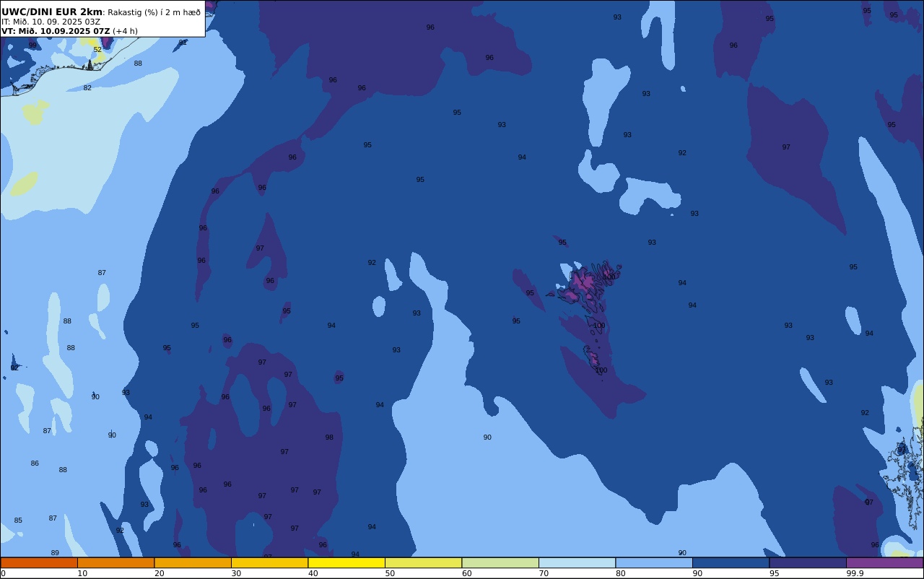The width and height of the screenshot is (924, 579).
Task: Click the legend tick label '99.9'
Action: pos(855,573)
